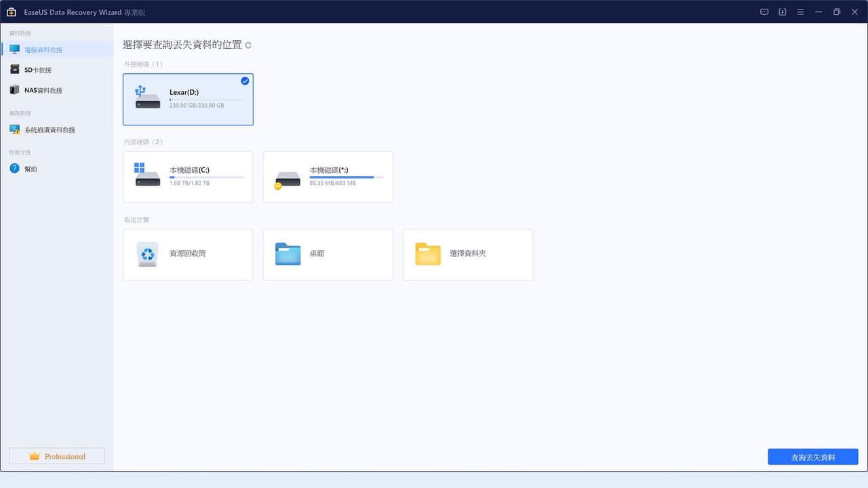This screenshot has width=868, height=488.
Task: Click the 本機磁碟(*:) locked partition icon
Action: pos(288,179)
